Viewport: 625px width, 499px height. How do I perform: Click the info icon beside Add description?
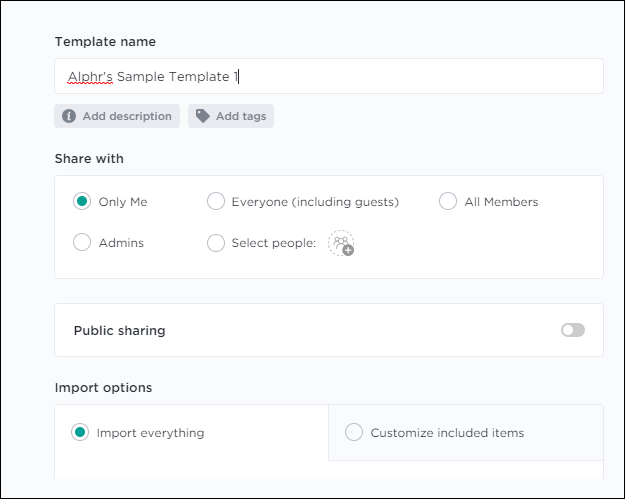coord(69,116)
